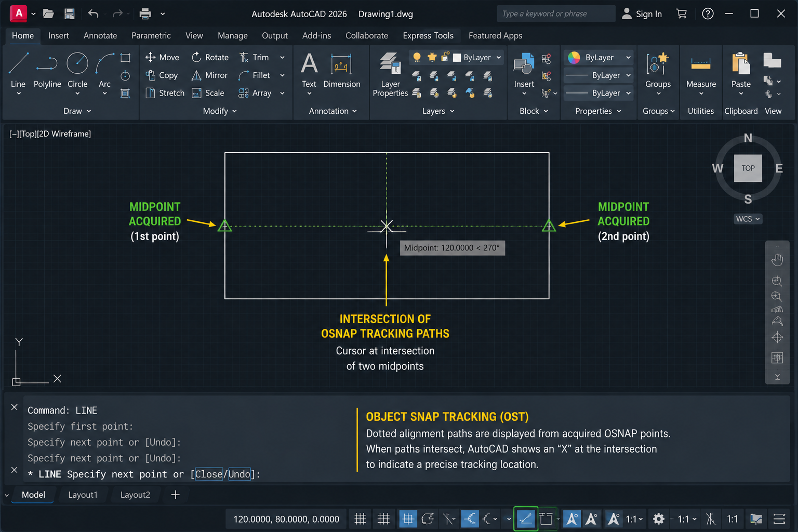Screen dimensions: 798x532
Task: Click the coordinates readout 120.0000, 80.0000, 0.0000
Action: [286, 518]
